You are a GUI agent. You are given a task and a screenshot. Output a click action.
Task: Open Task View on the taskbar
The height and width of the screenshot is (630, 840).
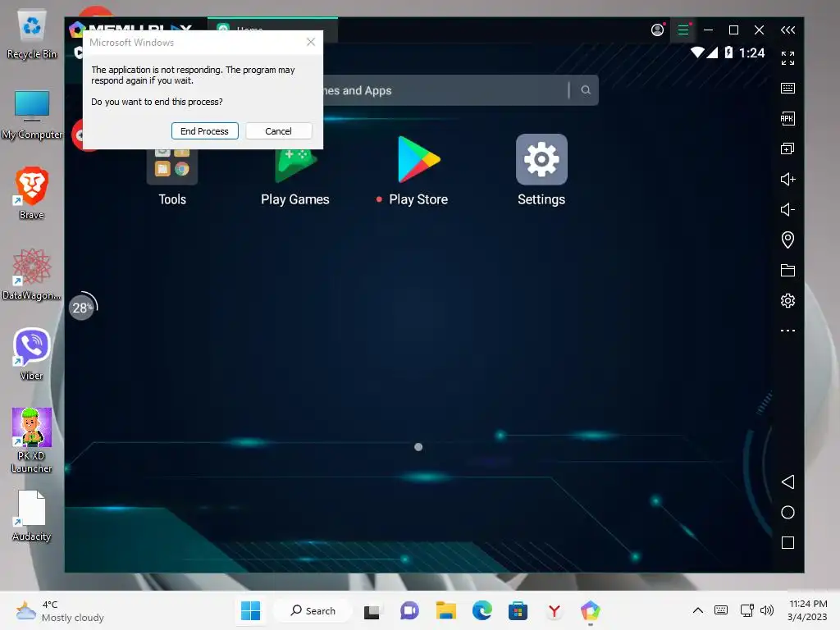(x=372, y=610)
